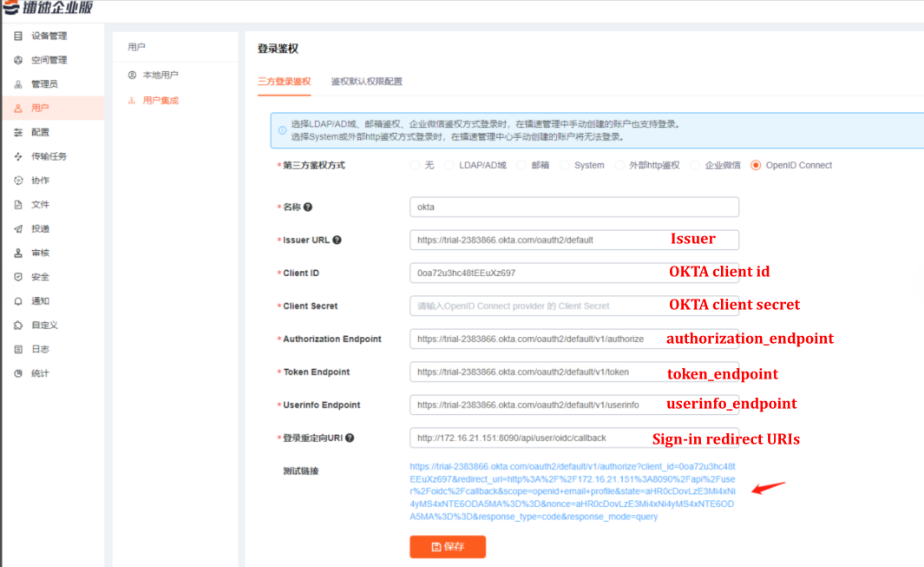This screenshot has height=567, width=924.
Task: Select the System radio option
Action: click(564, 165)
